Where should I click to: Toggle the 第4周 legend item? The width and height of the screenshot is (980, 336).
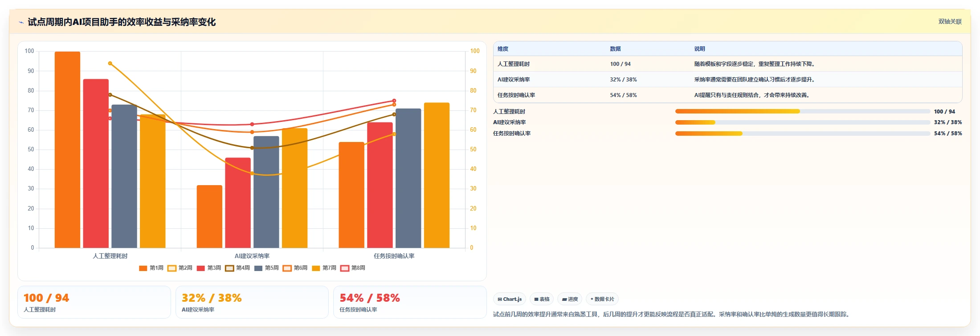tap(237, 268)
